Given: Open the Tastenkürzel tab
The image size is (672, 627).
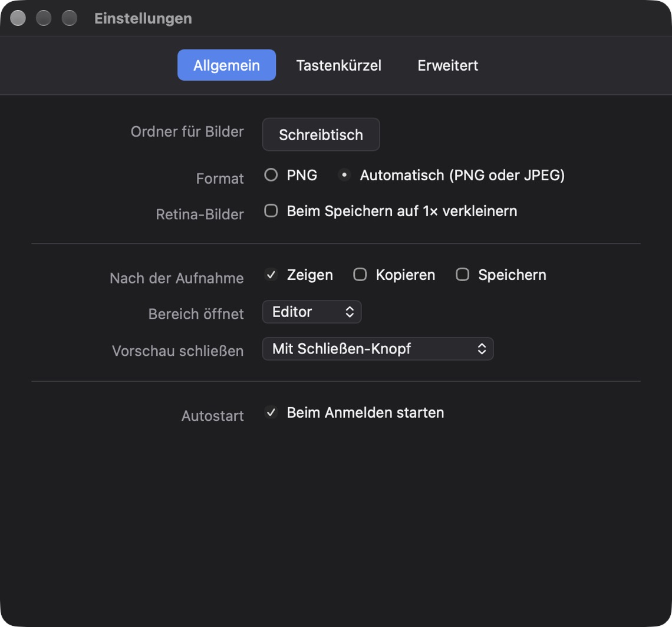Looking at the screenshot, I should pos(338,65).
